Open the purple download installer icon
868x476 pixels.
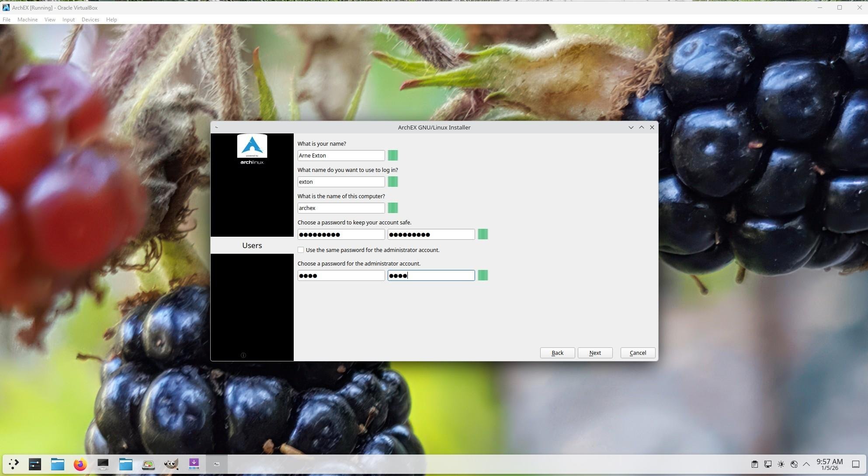[194, 464]
